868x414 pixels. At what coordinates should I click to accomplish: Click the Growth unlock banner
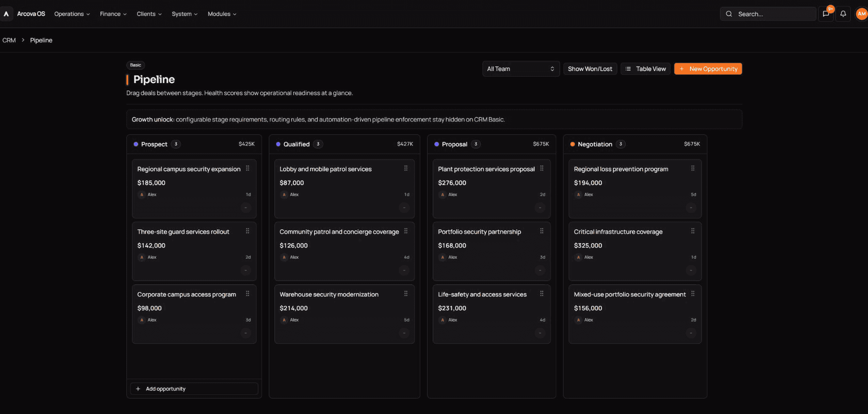[434, 119]
